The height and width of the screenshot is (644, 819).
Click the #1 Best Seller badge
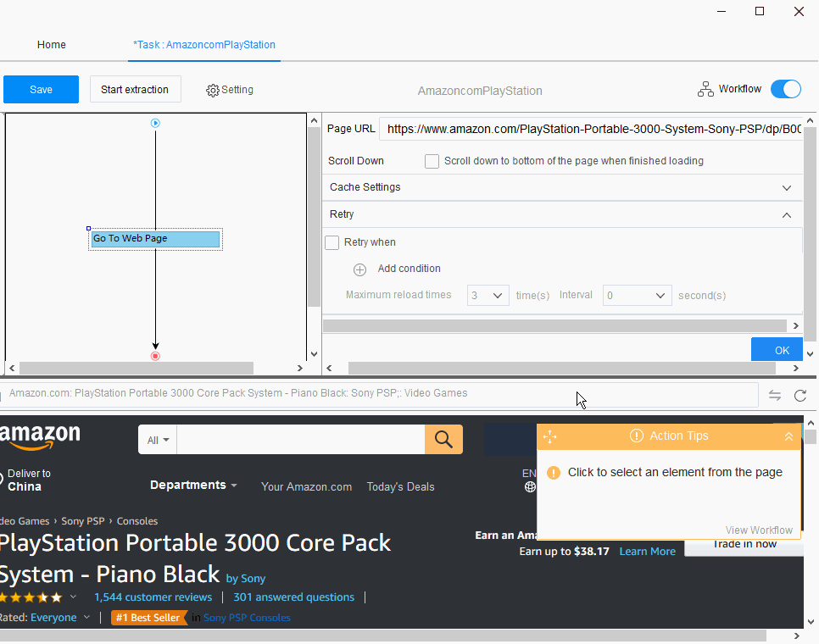pyautogui.click(x=148, y=618)
